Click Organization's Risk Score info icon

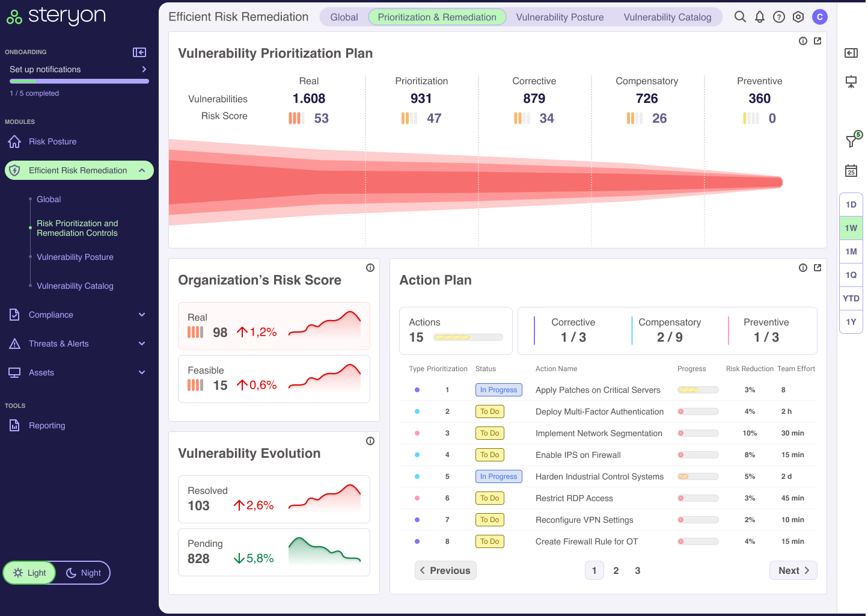pyautogui.click(x=370, y=268)
